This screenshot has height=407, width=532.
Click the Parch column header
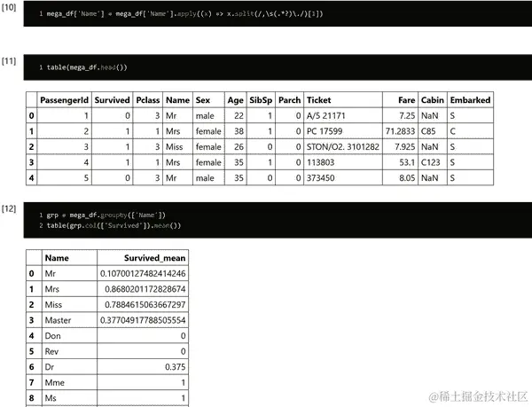[289, 100]
